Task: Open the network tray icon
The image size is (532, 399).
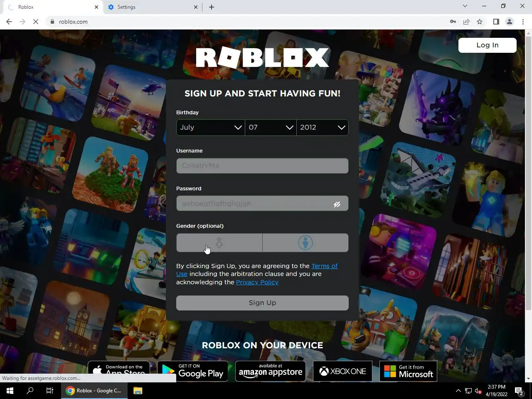Action: [x=468, y=391]
